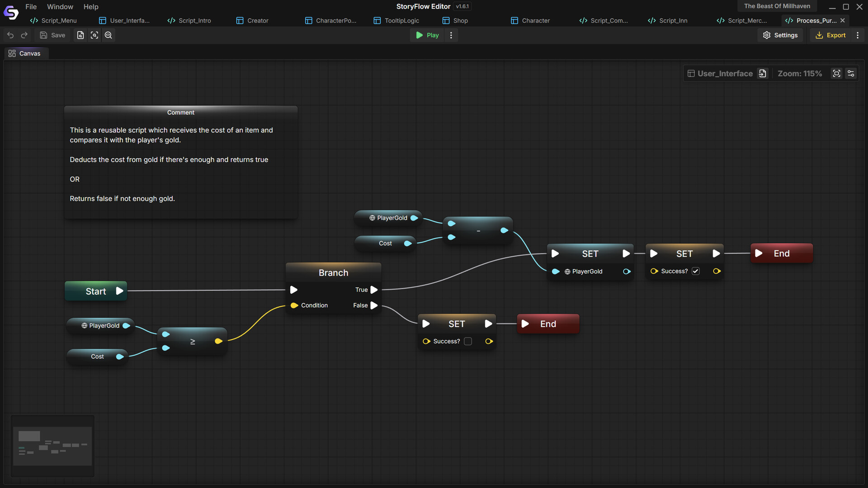This screenshot has width=868, height=488.
Task: Click the focus selection icon in toolbar
Action: tap(94, 35)
